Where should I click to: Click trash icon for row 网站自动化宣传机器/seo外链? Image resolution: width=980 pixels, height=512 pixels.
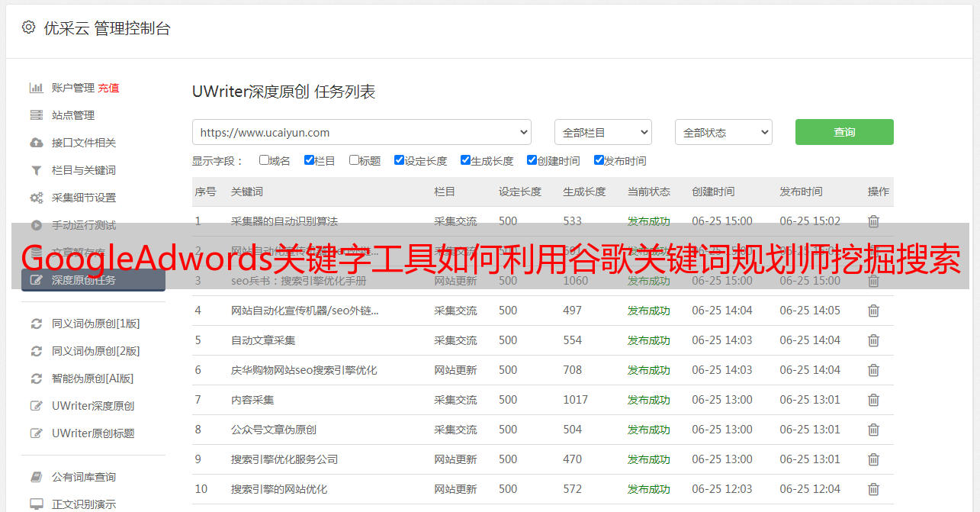pos(873,311)
